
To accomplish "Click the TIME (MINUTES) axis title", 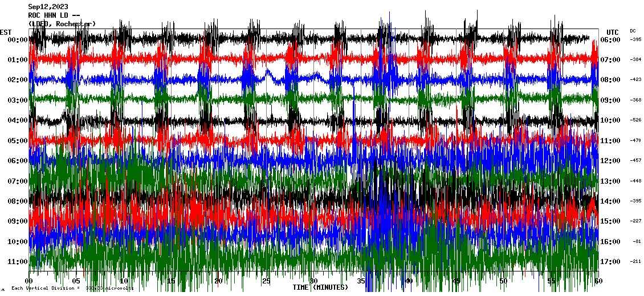I will click(x=320, y=287).
